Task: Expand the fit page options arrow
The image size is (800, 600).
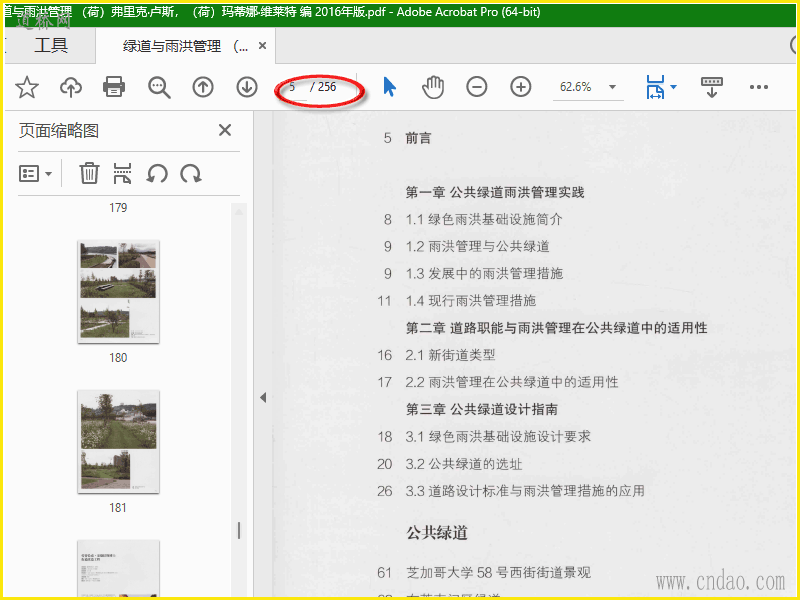Action: [673, 87]
